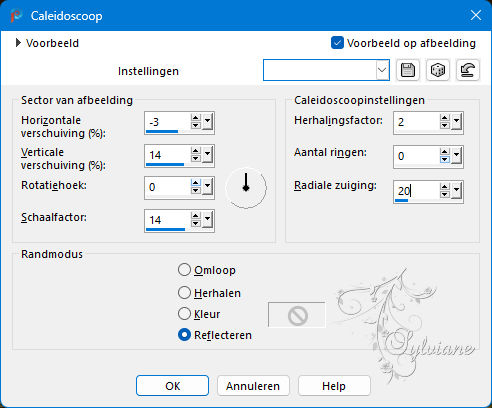
Task: Open Verticale verschuiving slider dropdown arrow
Action: [208, 155]
